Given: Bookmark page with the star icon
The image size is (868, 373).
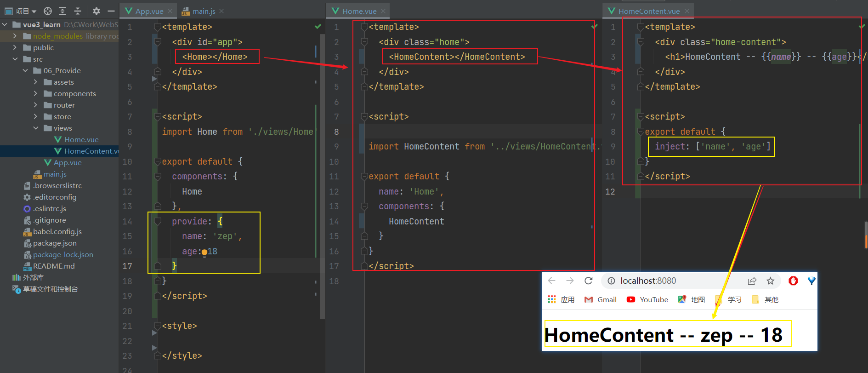Looking at the screenshot, I should [x=771, y=281].
